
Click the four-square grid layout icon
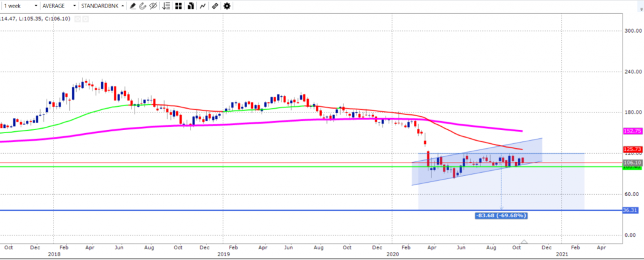(x=178, y=6)
